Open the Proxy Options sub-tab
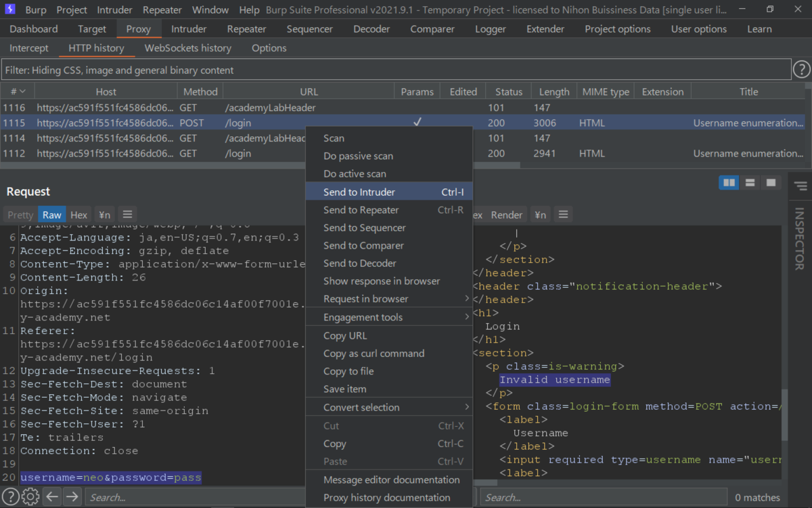Screen dimensions: 812x508 [269, 48]
